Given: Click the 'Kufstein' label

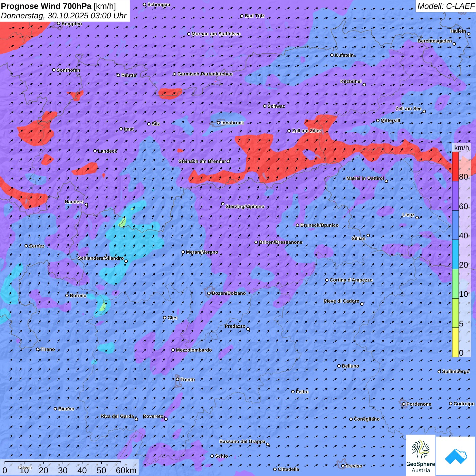Looking at the screenshot, I should 344,55.
